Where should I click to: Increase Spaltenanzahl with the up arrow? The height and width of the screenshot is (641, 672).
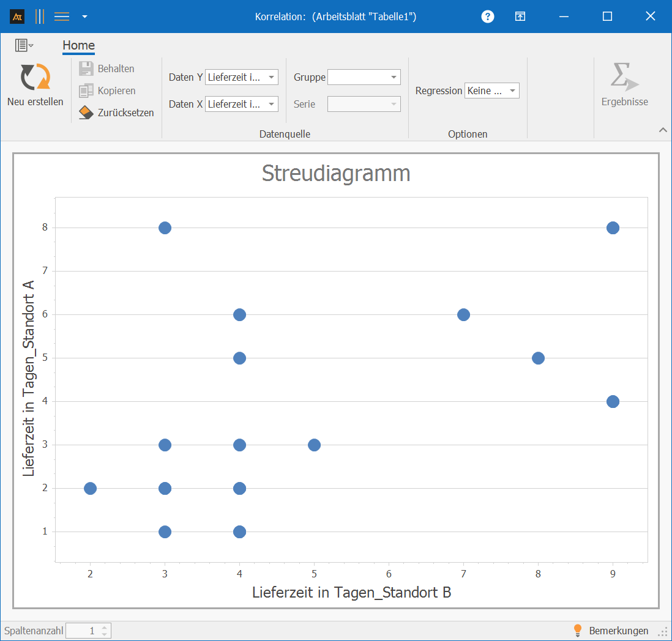[105, 628]
